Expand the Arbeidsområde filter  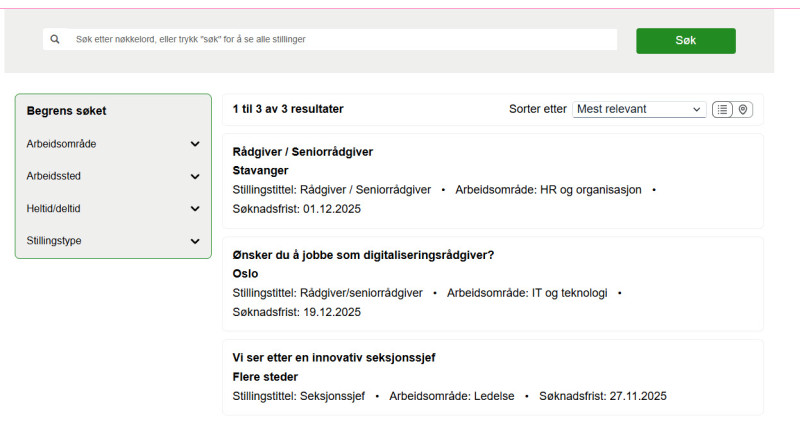point(113,144)
